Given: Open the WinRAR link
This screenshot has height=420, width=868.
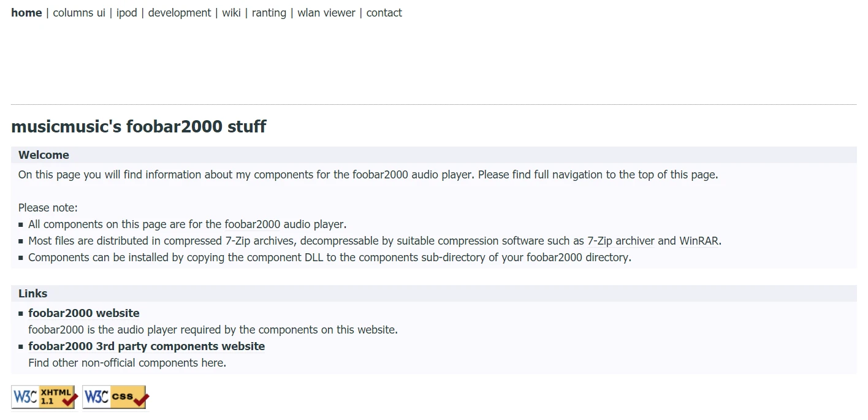Looking at the screenshot, I should pos(699,241).
